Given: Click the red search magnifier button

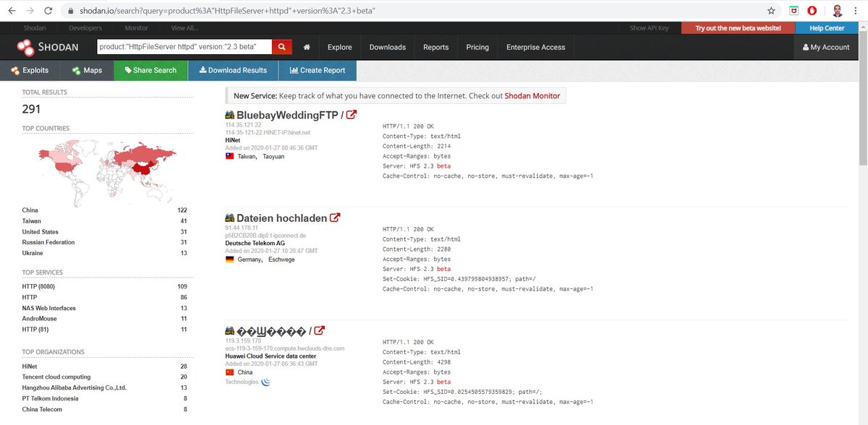Looking at the screenshot, I should click(281, 47).
